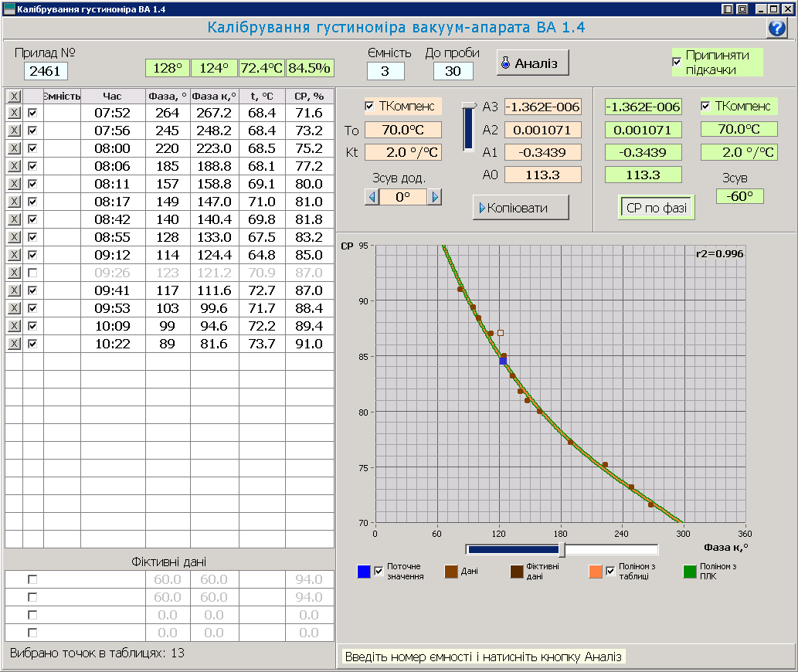798x672 pixels.
Task: Click the vertical slider beside A3 coefficient
Action: click(468, 127)
